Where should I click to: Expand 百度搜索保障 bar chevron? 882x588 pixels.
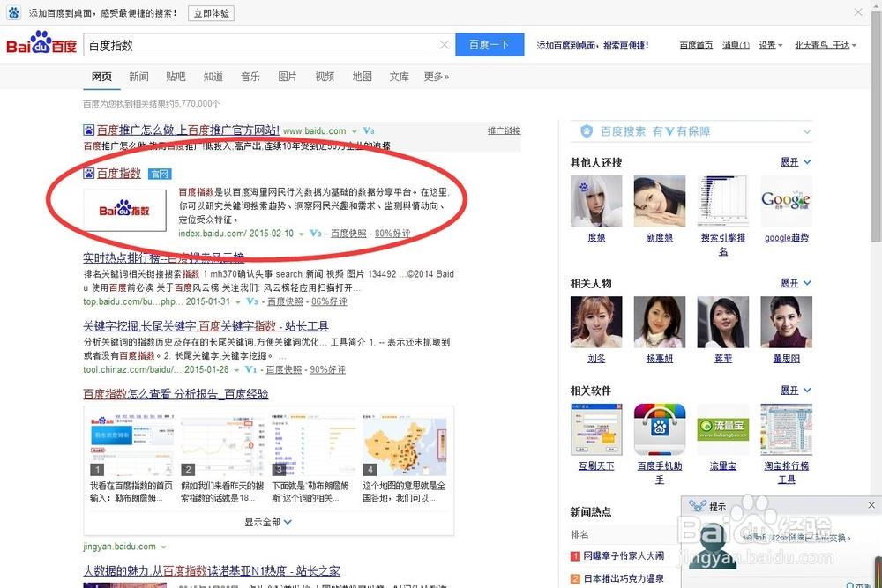807,131
